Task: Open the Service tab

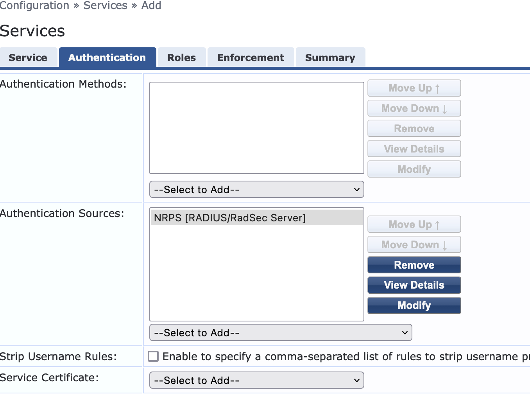Action: click(x=28, y=57)
